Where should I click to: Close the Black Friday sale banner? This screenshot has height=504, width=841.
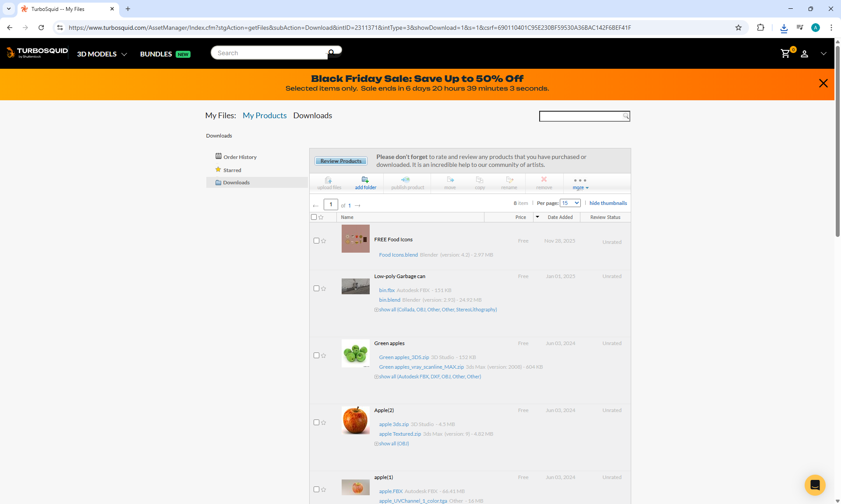pos(823,83)
